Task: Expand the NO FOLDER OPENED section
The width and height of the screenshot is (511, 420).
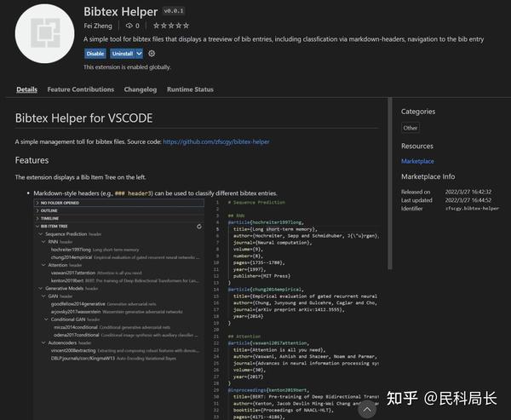Action: tap(119, 203)
